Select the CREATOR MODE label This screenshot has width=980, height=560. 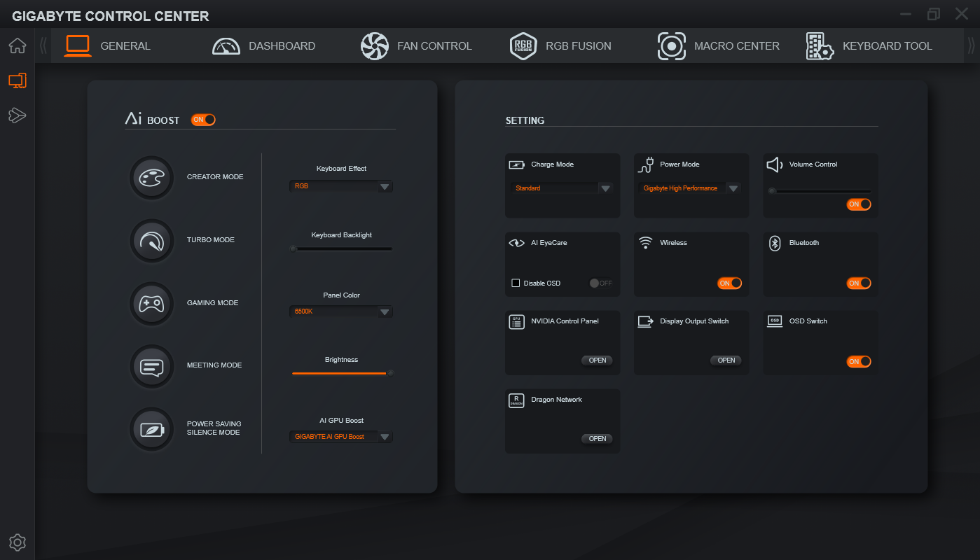(215, 177)
